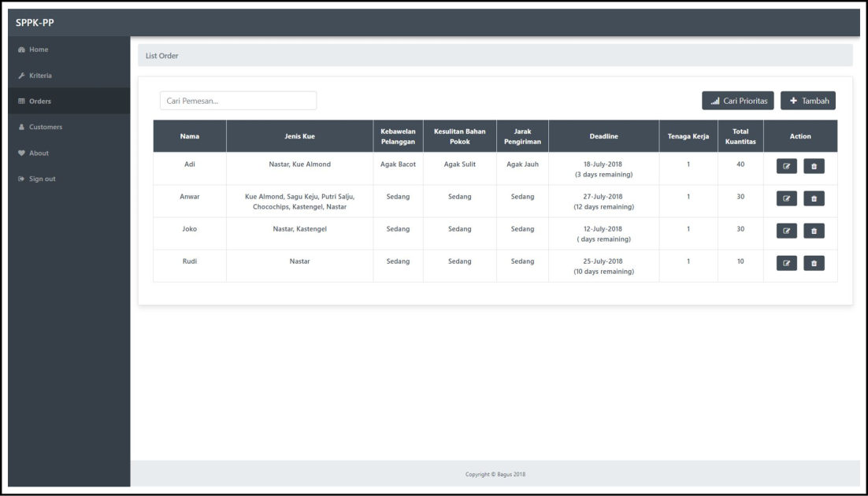Open the edit icon for Joko's order

788,231
